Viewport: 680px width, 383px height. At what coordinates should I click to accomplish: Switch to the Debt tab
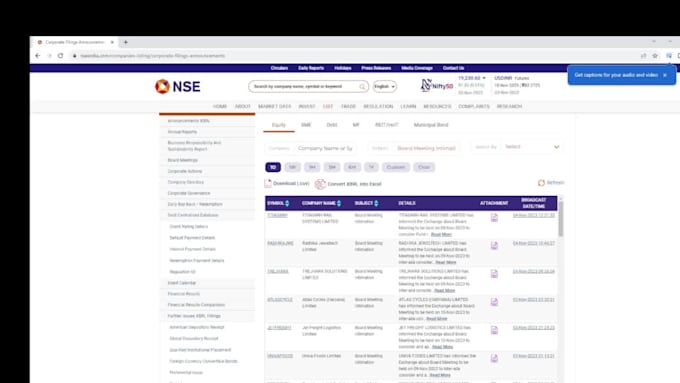click(x=332, y=125)
